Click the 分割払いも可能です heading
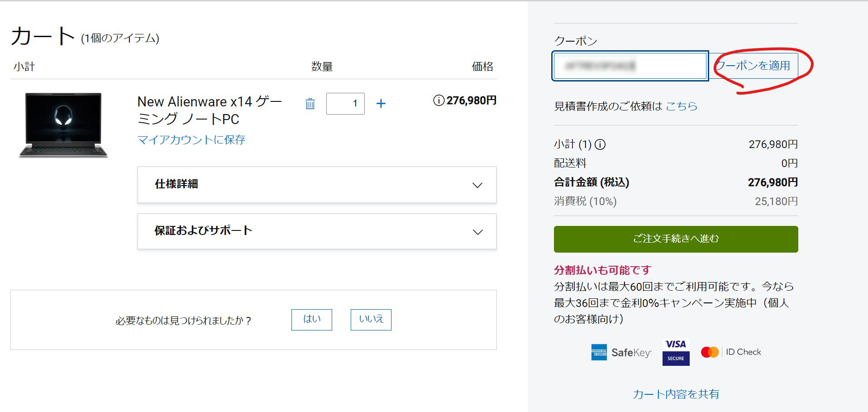868x412 pixels. (x=602, y=270)
